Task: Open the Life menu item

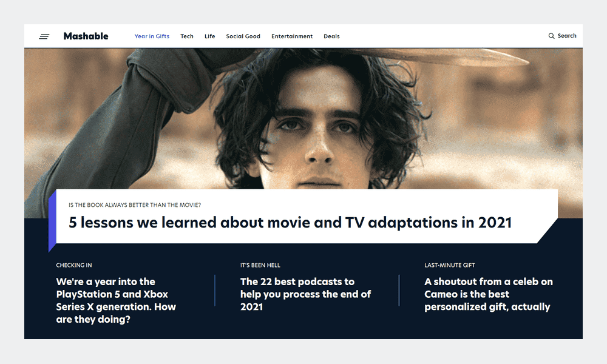Action: coord(210,36)
